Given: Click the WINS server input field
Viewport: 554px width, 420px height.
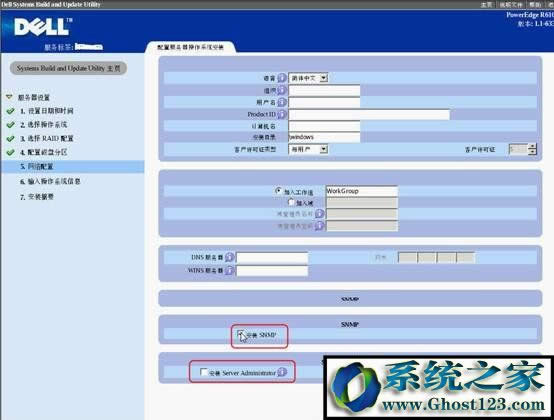Looking at the screenshot, I should (272, 271).
